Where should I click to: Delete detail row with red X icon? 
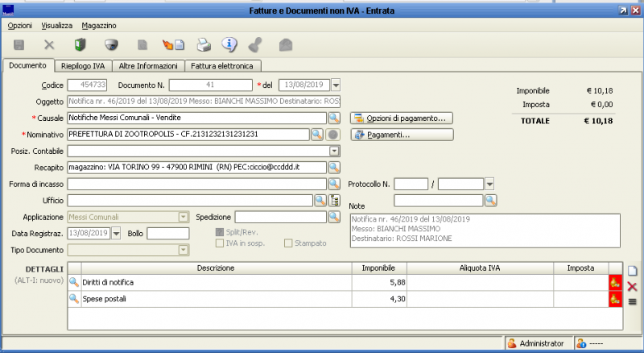pos(632,286)
